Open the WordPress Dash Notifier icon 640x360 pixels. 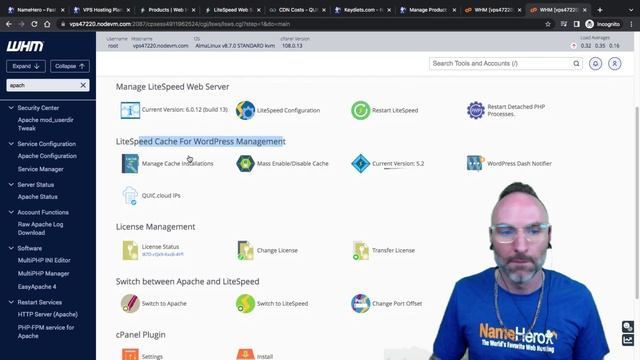coord(476,163)
